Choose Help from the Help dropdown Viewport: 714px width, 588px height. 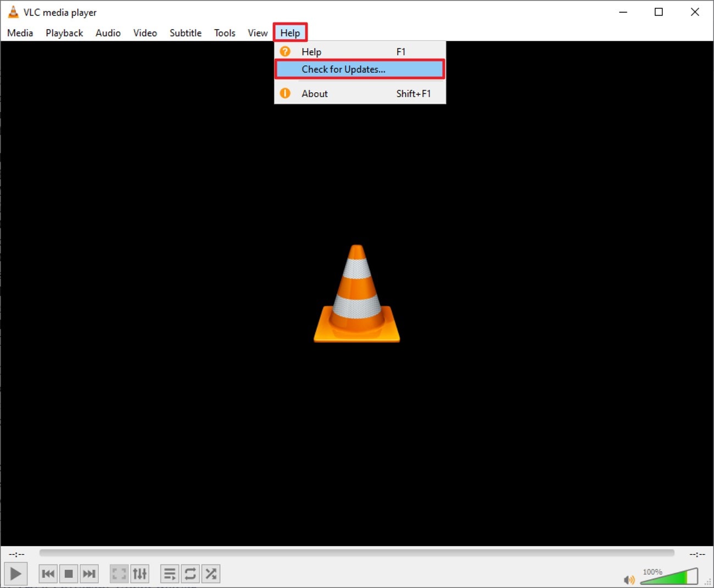click(360, 52)
